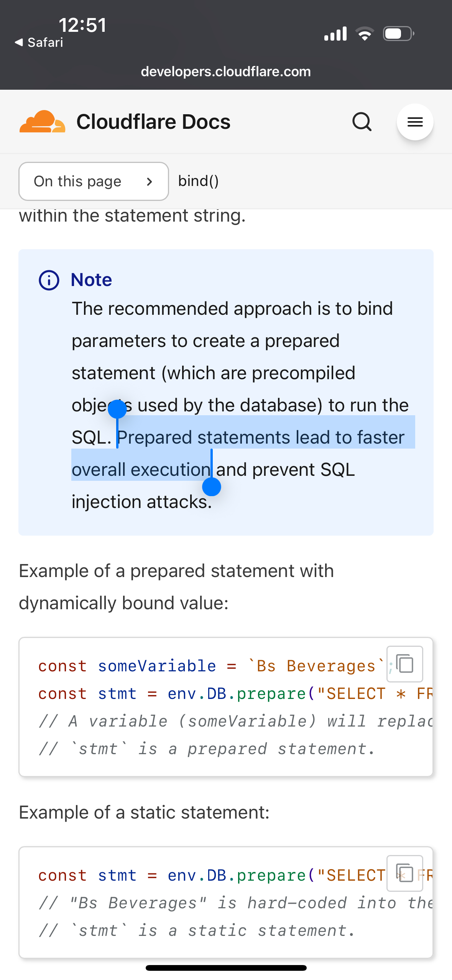Viewport: 452px width, 980px height.
Task: Tap the chevron in On this page
Action: (150, 182)
